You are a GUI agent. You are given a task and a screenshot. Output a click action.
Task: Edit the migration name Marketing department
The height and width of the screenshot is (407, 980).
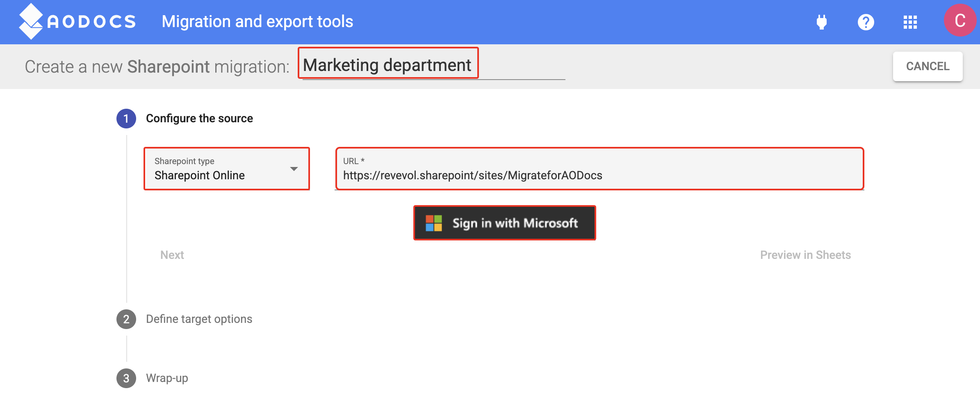click(433, 65)
